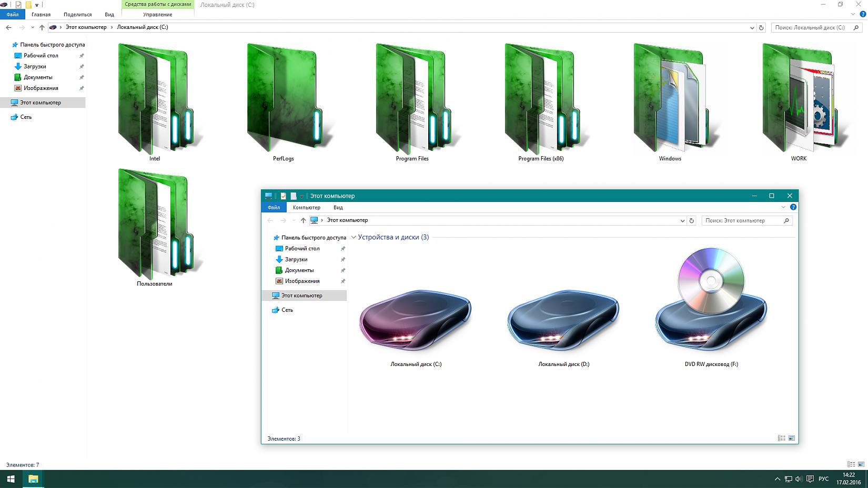The width and height of the screenshot is (868, 488).
Task: Click search field Поиск: Этот компьютер
Action: click(747, 221)
